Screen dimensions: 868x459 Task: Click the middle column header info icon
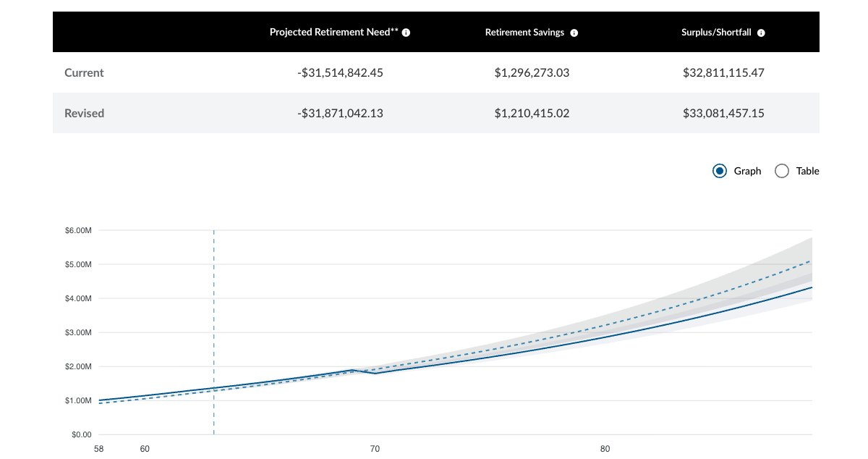click(x=574, y=32)
